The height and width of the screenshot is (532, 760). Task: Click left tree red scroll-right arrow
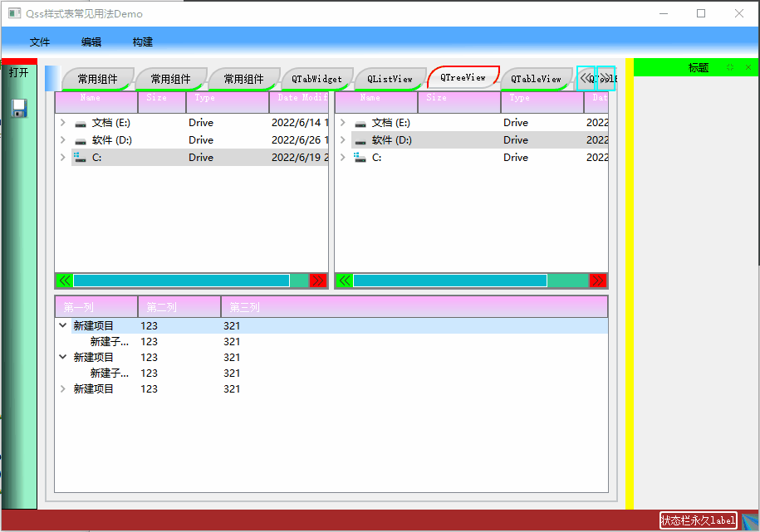(317, 281)
